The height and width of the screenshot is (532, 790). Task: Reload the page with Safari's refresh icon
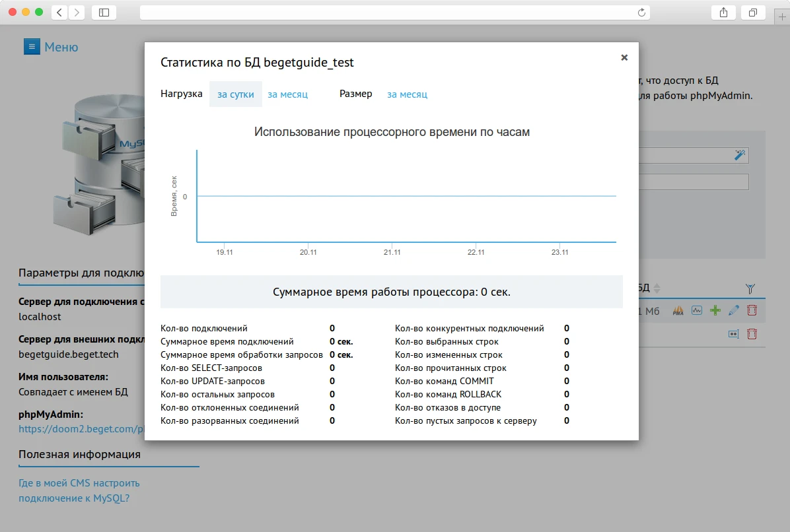coord(641,13)
